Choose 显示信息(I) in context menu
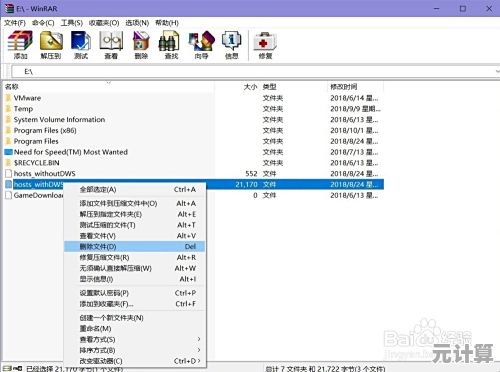Screen dimensions: 500x372 (x=135, y=279)
